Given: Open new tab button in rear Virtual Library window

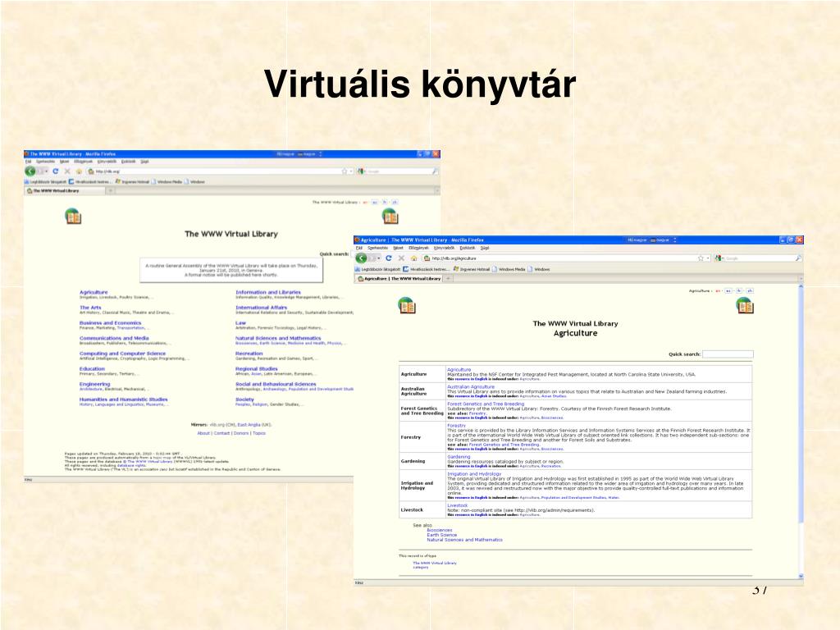Looking at the screenshot, I should [110, 190].
